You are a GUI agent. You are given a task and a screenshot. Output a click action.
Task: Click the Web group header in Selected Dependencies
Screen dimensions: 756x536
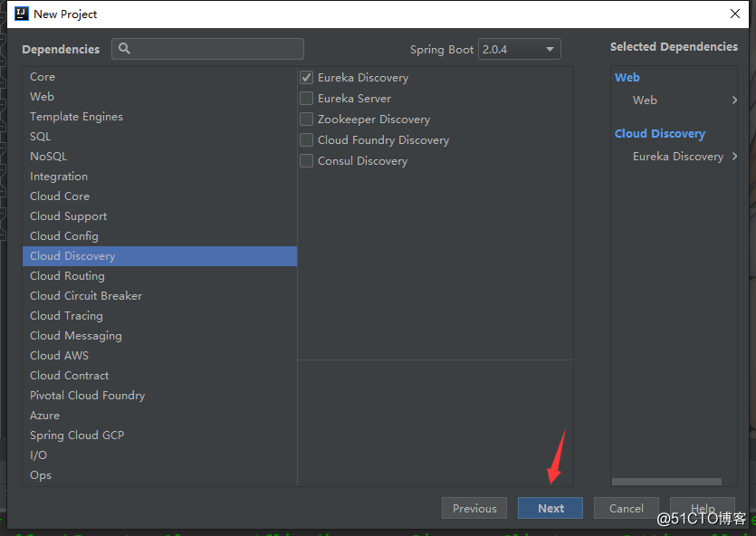[x=627, y=78]
